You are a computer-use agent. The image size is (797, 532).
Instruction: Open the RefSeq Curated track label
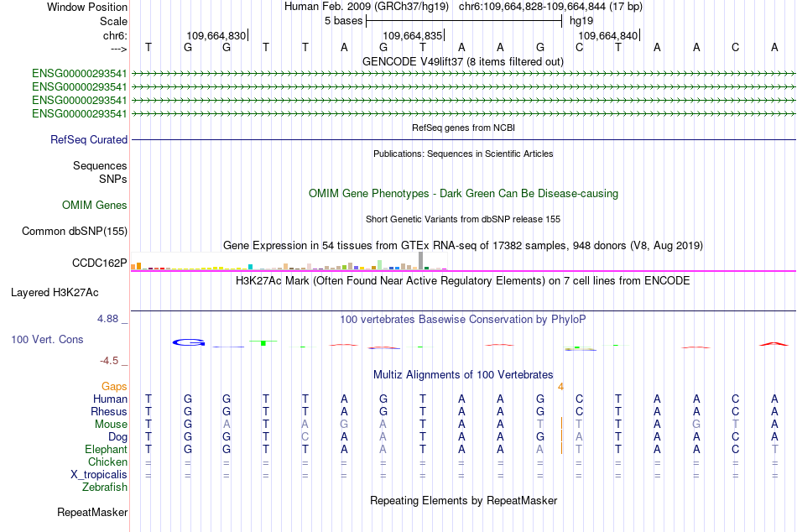(x=89, y=139)
